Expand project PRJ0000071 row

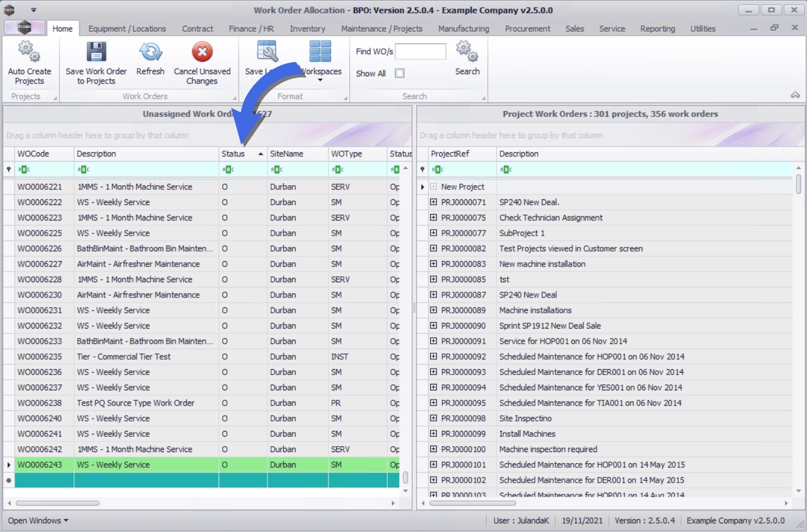click(433, 202)
